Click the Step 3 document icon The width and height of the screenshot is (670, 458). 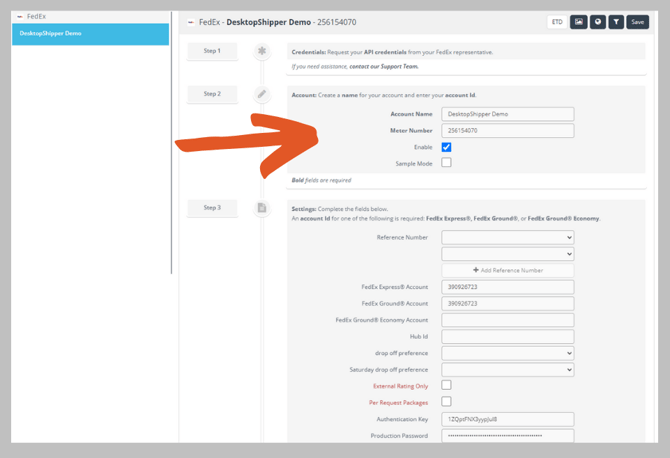[x=262, y=208]
